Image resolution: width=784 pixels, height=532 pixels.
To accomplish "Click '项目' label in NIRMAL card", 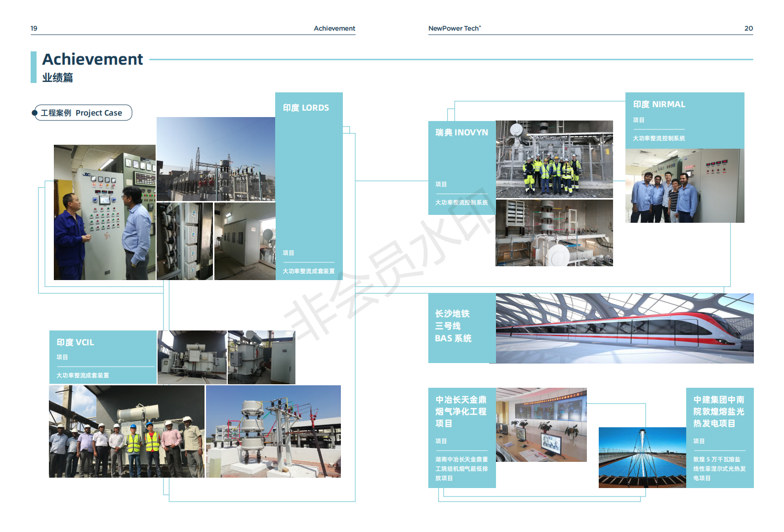I will (x=639, y=120).
